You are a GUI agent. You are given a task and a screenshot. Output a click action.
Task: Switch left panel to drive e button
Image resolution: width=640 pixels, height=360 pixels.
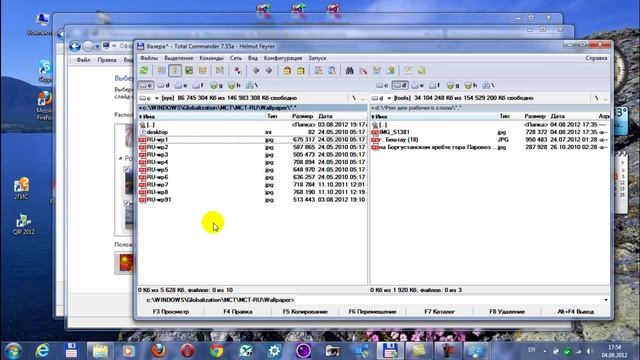[x=181, y=85]
